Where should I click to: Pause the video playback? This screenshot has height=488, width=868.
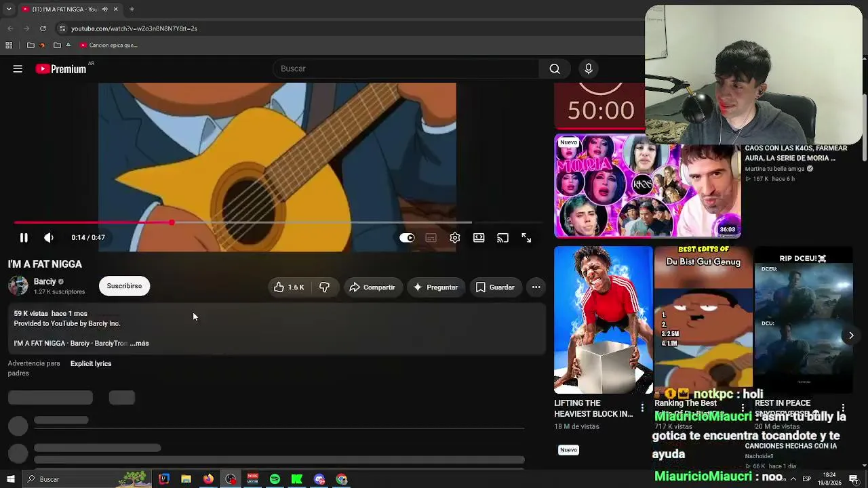(24, 238)
